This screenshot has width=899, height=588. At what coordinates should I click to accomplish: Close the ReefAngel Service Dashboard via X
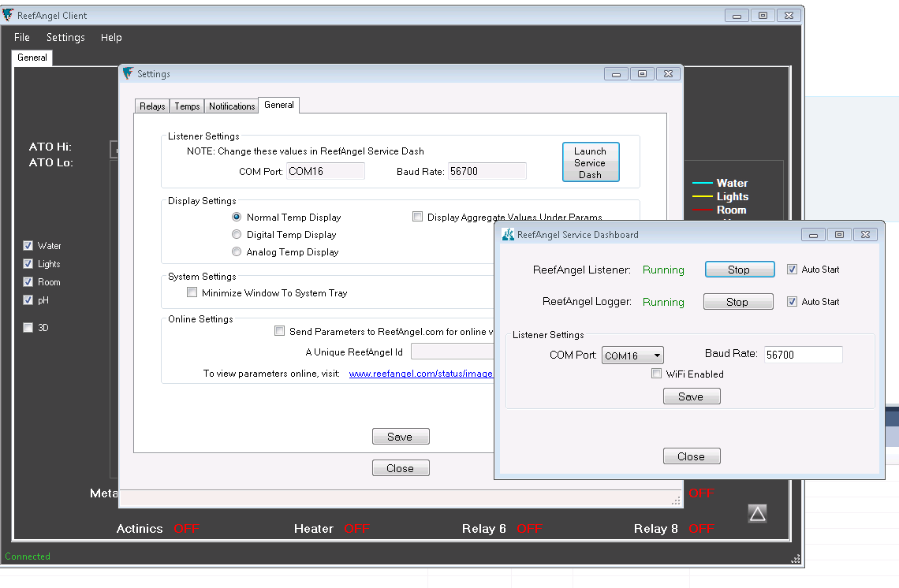click(x=866, y=234)
